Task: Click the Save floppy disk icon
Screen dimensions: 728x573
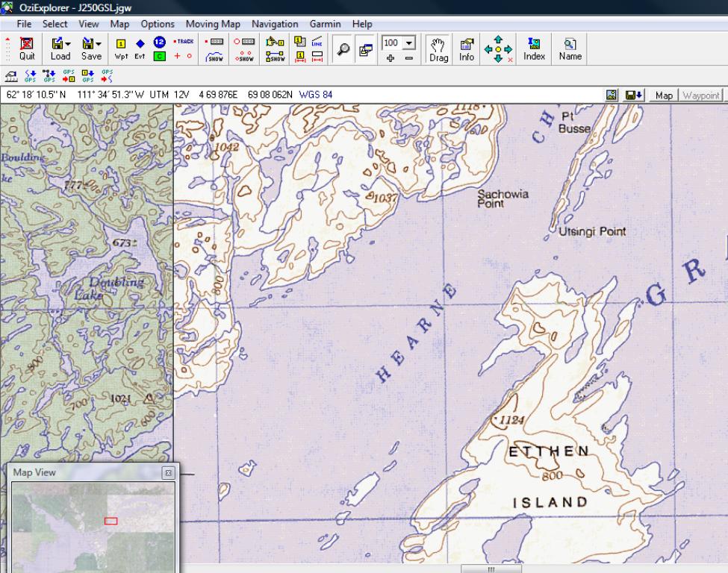Action: point(87,43)
